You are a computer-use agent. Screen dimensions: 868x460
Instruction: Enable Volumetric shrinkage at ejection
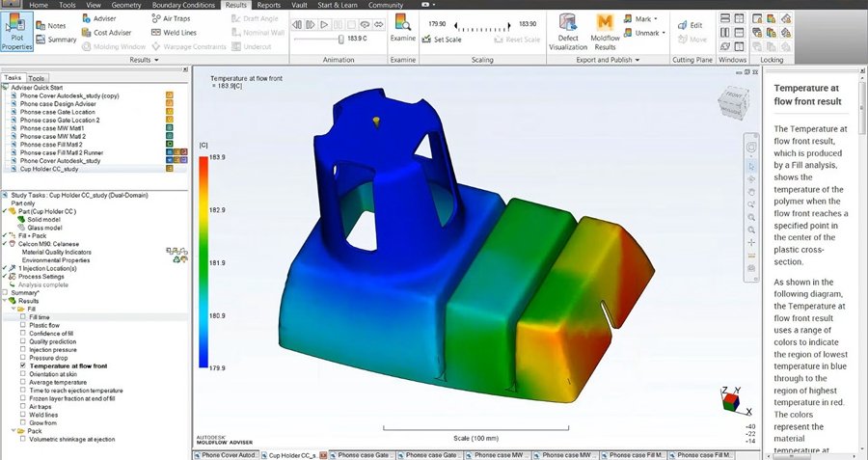coord(23,439)
